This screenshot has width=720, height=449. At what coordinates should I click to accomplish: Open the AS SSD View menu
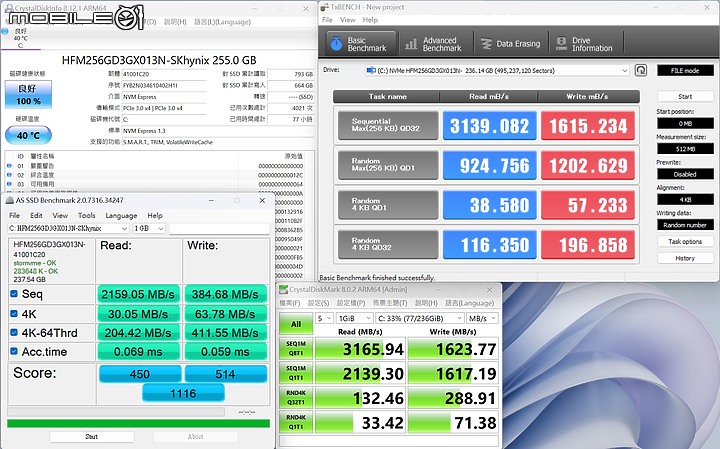click(x=60, y=215)
